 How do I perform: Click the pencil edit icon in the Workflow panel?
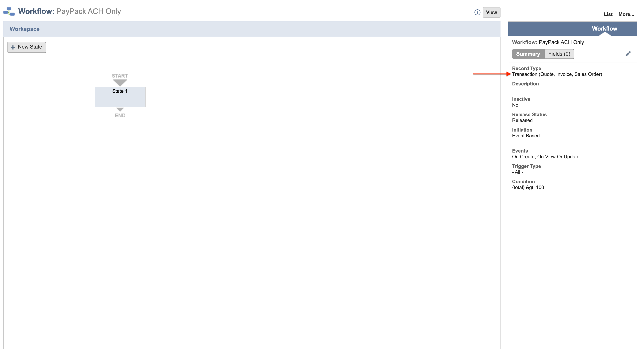(628, 54)
